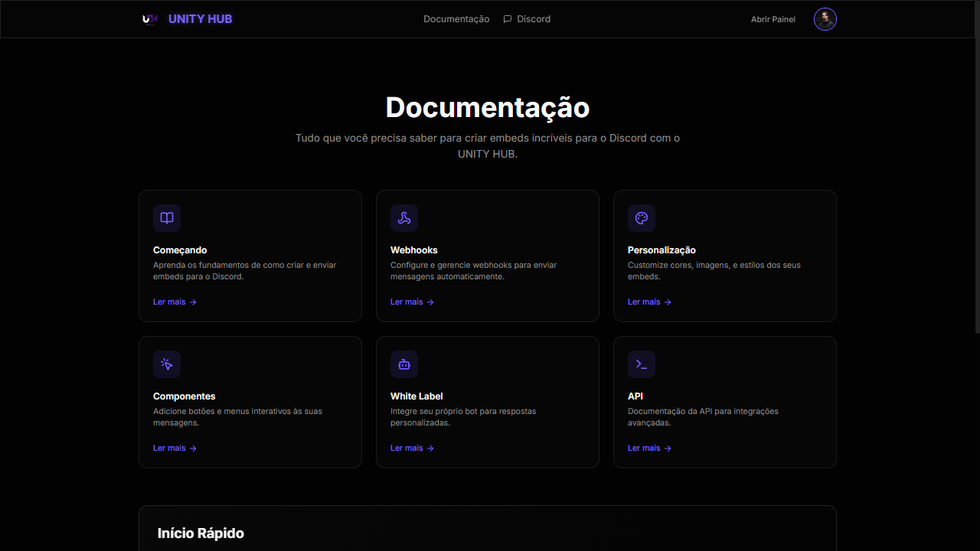
Task: Click Ler mais under Webhooks
Action: pyautogui.click(x=413, y=302)
